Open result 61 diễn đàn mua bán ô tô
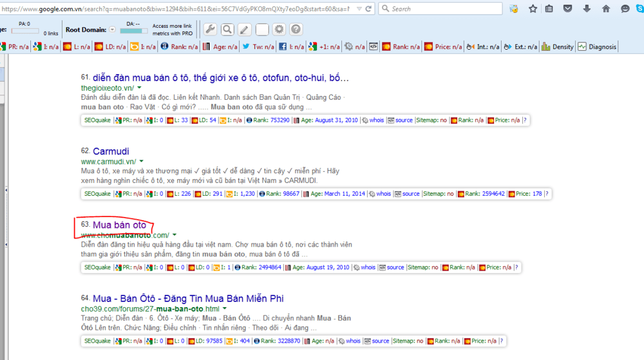 pos(220,77)
